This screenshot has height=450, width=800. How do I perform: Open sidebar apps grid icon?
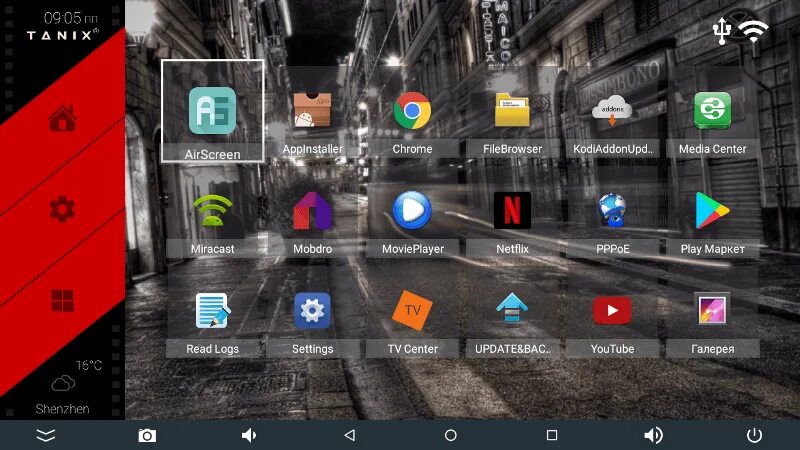point(62,301)
